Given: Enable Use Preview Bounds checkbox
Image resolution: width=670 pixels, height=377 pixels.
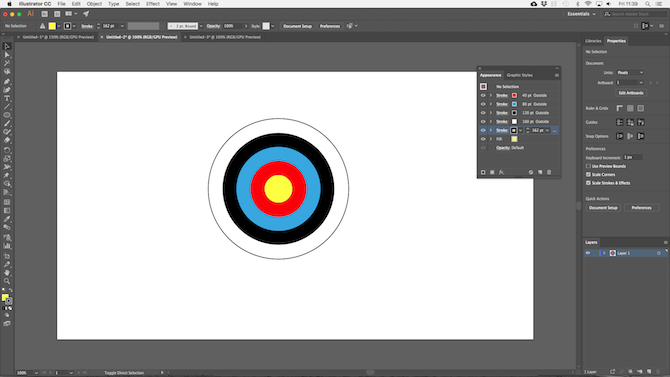Looking at the screenshot, I should tap(588, 166).
